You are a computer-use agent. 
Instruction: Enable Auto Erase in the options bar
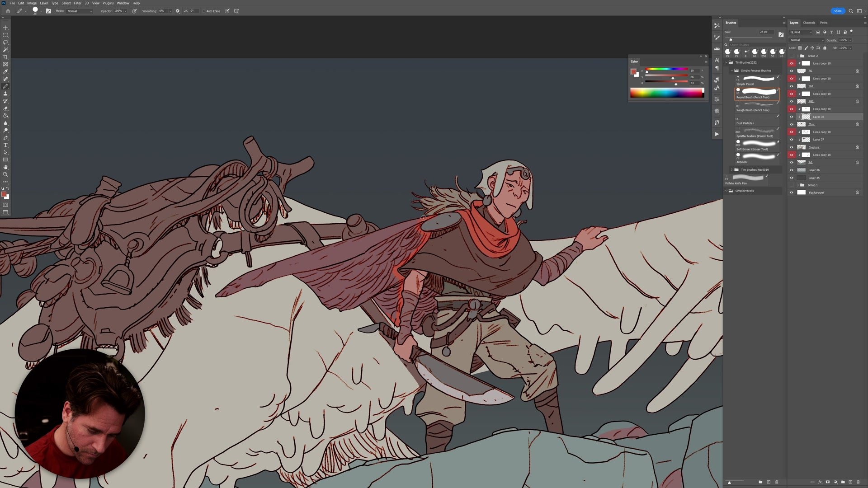click(x=205, y=11)
